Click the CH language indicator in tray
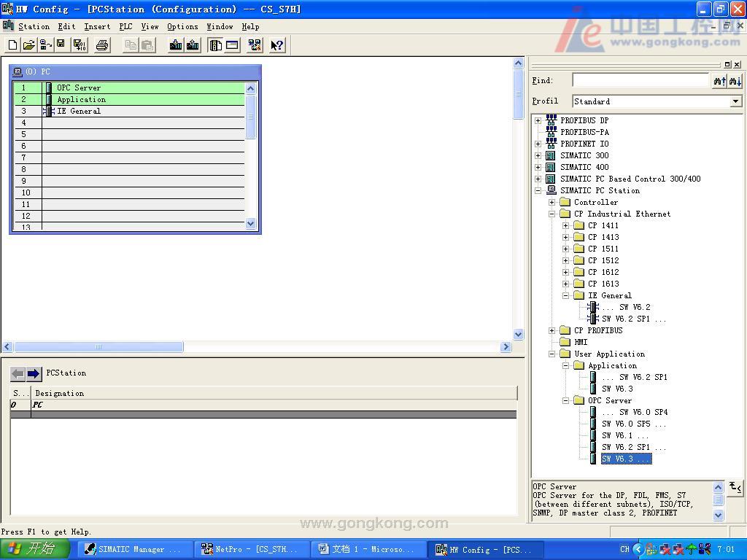The width and height of the screenshot is (747, 560). pyautogui.click(x=624, y=550)
